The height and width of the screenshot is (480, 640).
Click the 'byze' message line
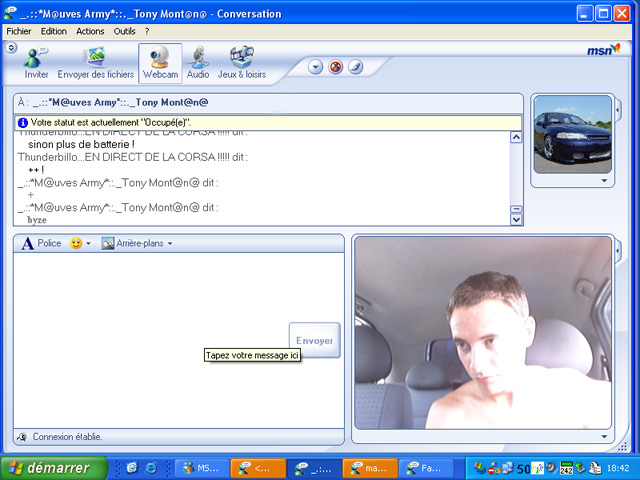37,220
